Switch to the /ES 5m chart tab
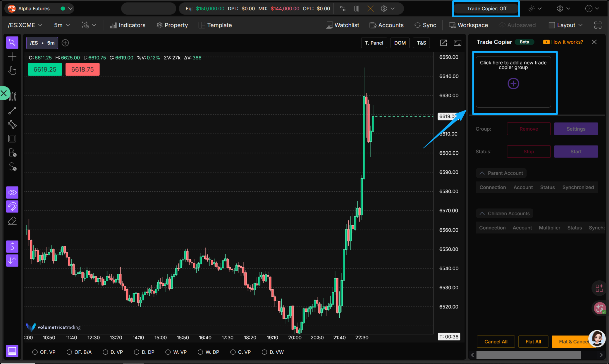The height and width of the screenshot is (364, 609). click(x=42, y=43)
